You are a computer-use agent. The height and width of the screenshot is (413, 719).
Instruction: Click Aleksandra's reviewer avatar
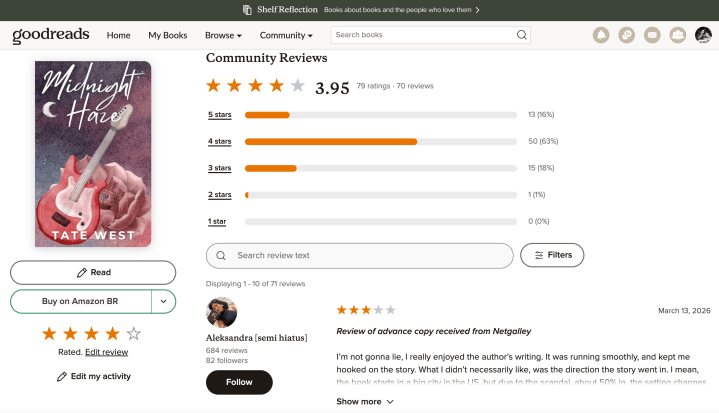tap(221, 312)
